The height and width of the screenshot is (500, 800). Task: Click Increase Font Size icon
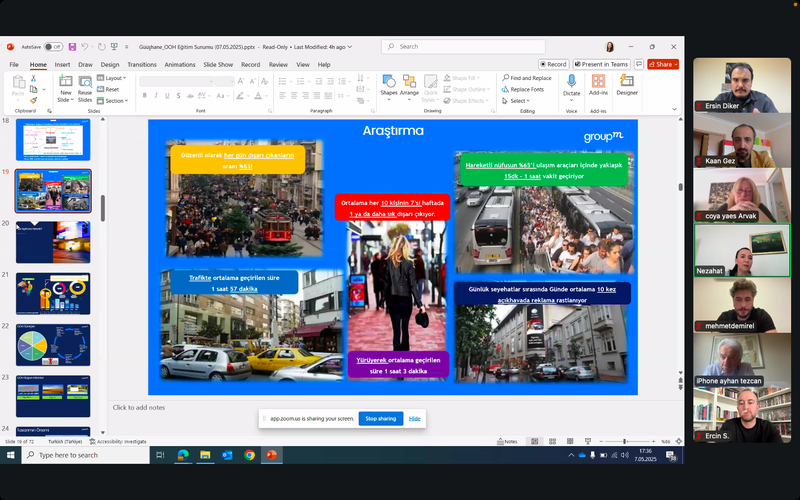click(x=241, y=81)
